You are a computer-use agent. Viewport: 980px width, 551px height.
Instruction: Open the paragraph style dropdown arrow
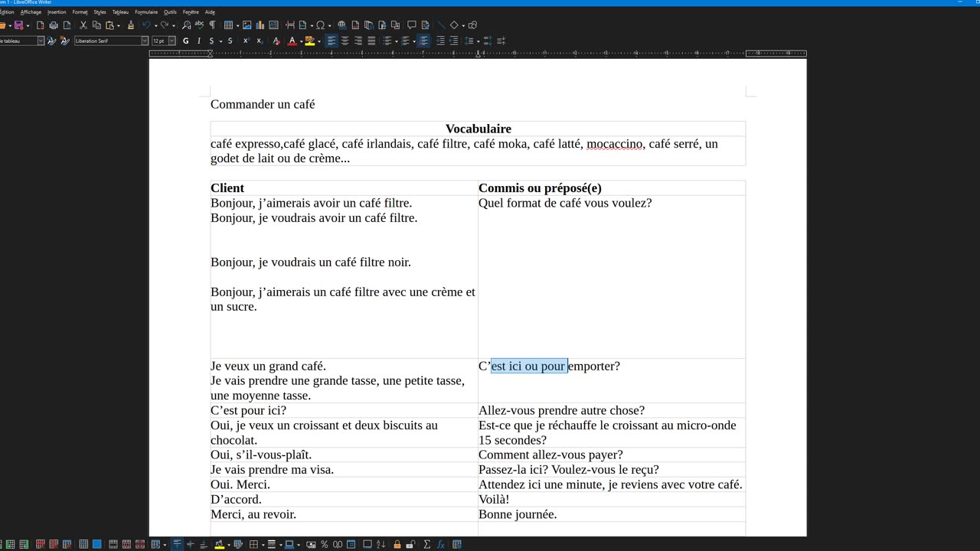click(x=41, y=41)
